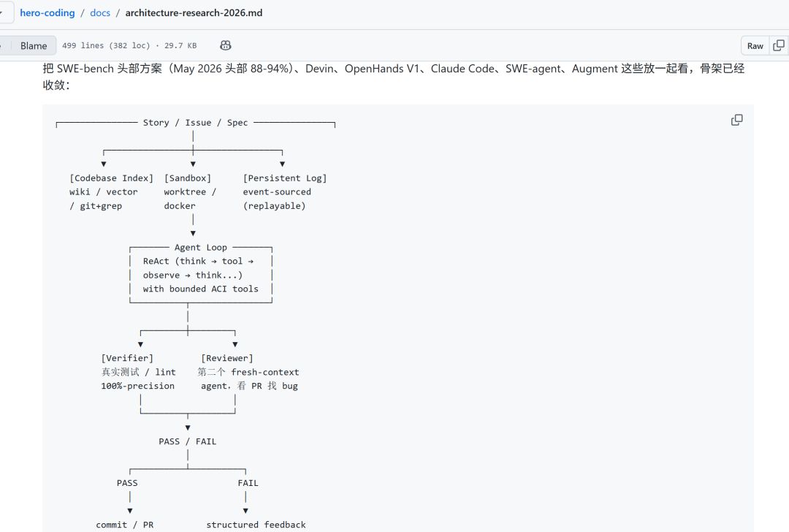789x532 pixels.
Task: Click the 'wiki / vector' line
Action: click(x=103, y=191)
